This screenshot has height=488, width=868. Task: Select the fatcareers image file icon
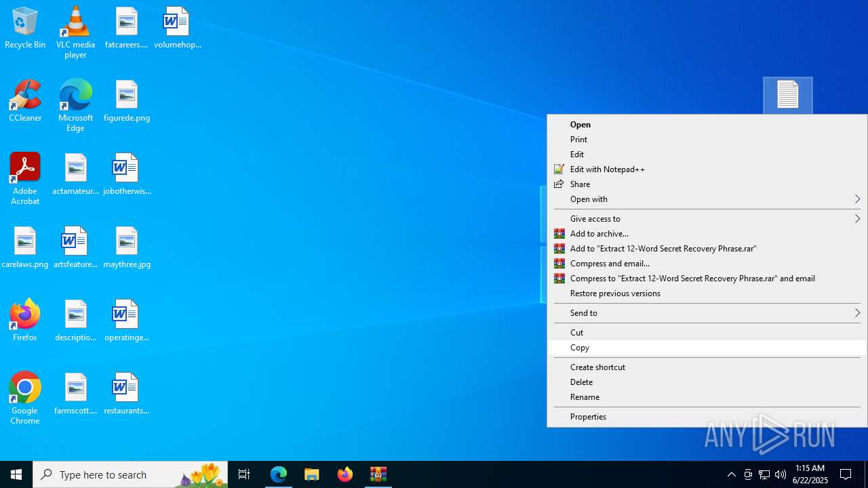click(x=127, y=28)
